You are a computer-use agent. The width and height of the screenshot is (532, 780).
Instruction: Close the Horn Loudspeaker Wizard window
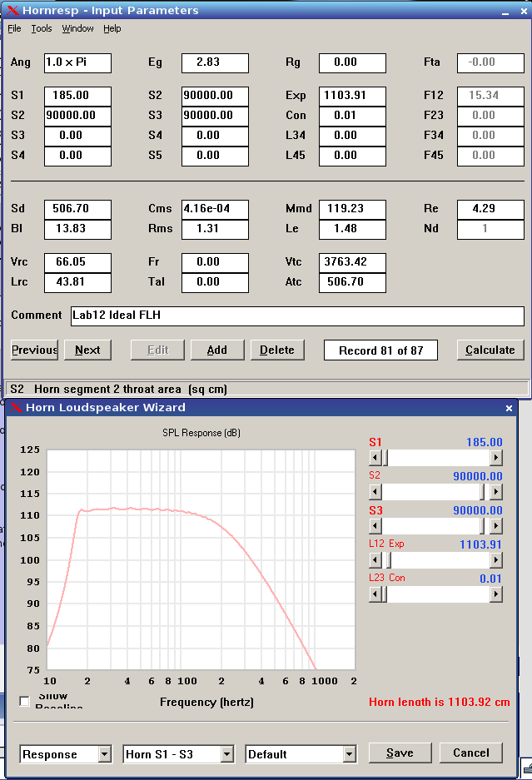pyautogui.click(x=509, y=408)
